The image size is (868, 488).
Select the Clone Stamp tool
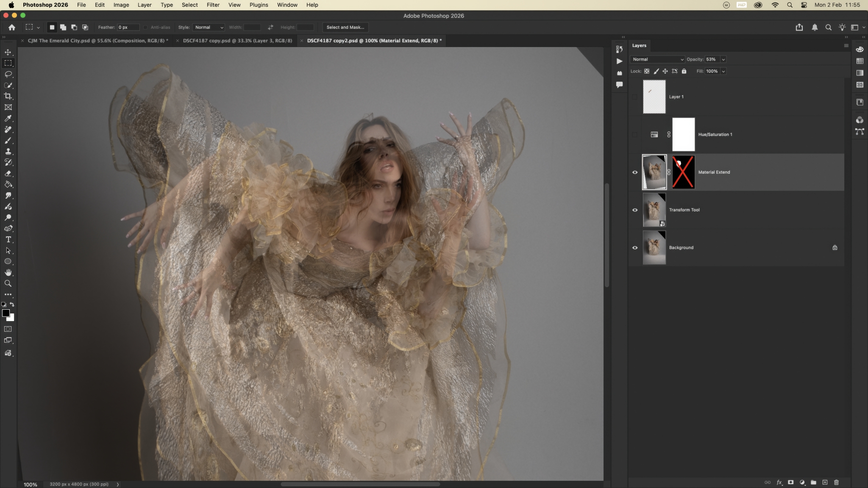(x=8, y=151)
